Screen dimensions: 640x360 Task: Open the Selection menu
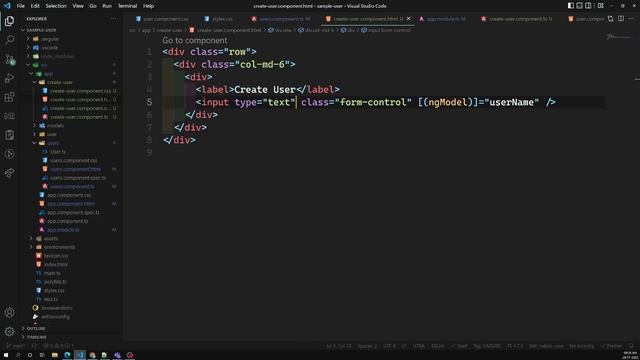[56, 6]
